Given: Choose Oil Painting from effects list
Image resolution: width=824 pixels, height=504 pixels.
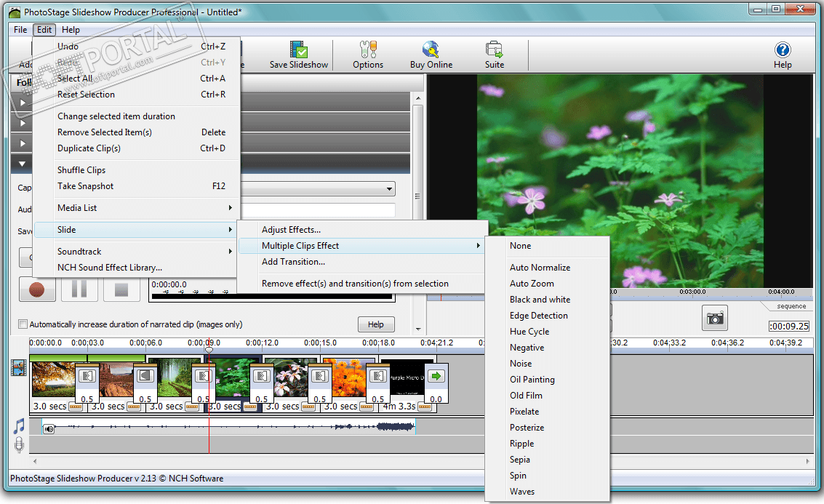Looking at the screenshot, I should [x=532, y=380].
